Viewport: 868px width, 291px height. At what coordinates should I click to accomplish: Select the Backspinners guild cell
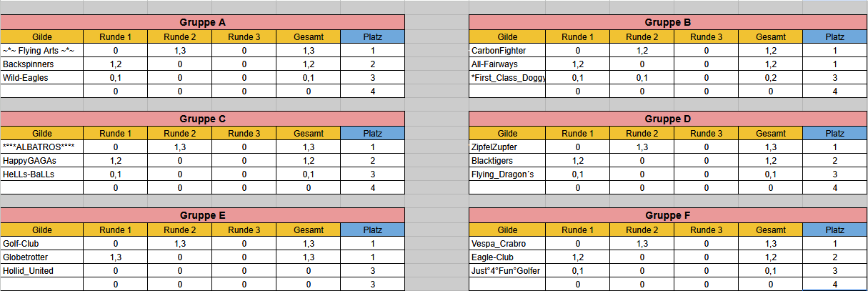point(41,64)
